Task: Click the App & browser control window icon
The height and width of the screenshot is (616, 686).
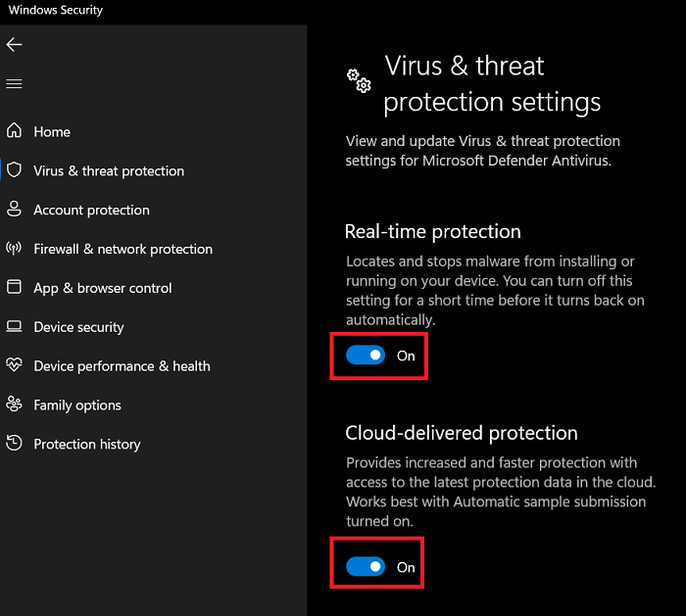Action: pos(14,288)
